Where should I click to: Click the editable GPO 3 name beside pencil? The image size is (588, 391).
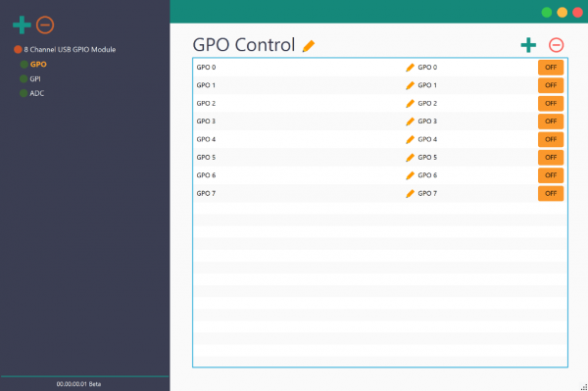(x=427, y=122)
